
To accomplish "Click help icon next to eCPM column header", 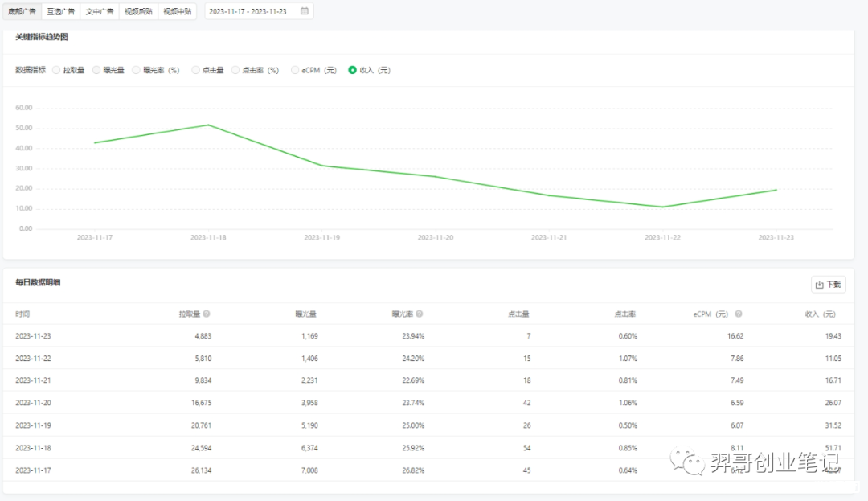I will coord(739,314).
